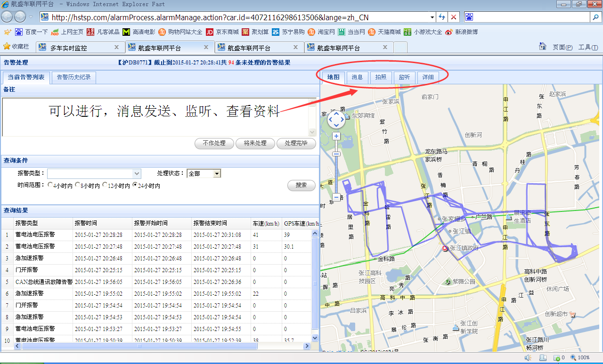
Task: Open the 工具(T) menu
Action: point(588,47)
